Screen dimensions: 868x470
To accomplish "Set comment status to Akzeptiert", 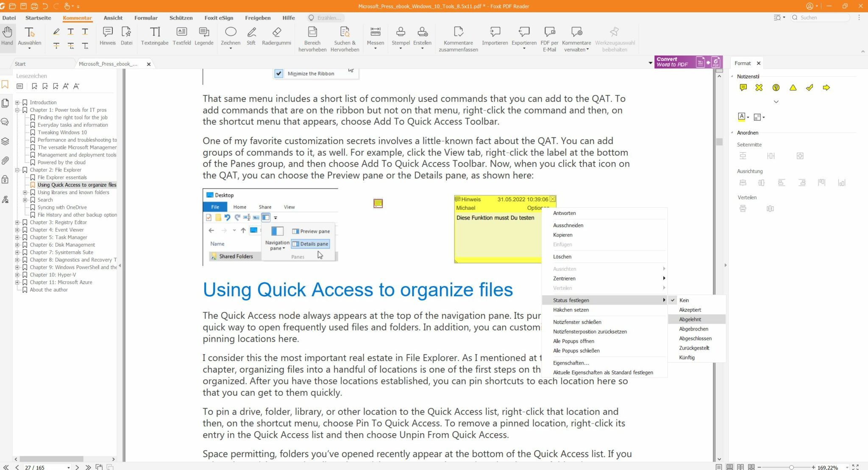I will pos(690,310).
